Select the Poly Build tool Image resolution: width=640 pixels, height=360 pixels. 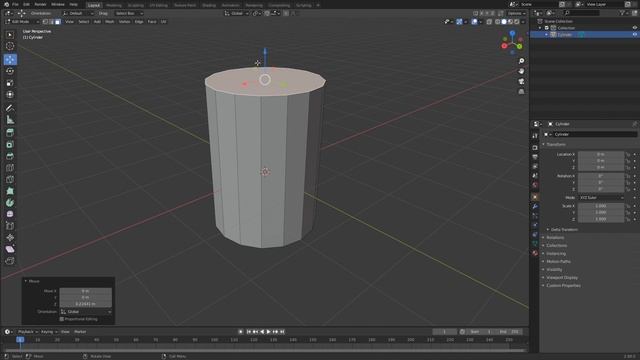pyautogui.click(x=10, y=191)
